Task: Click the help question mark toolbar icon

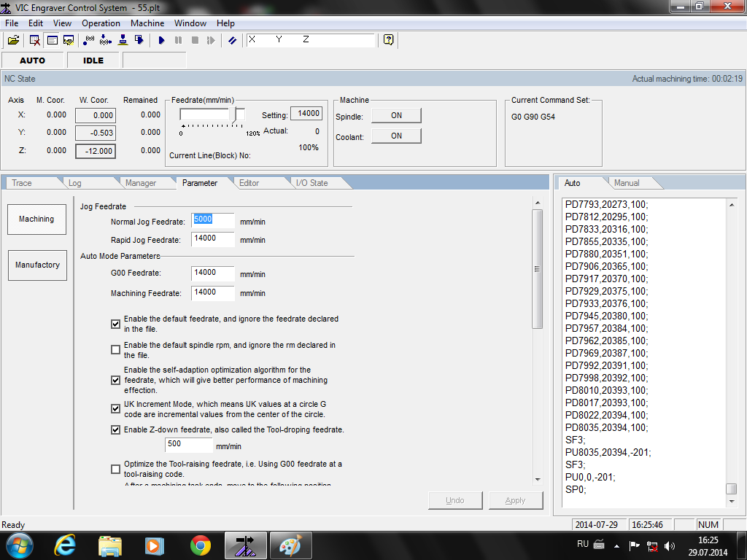Action: pos(388,40)
